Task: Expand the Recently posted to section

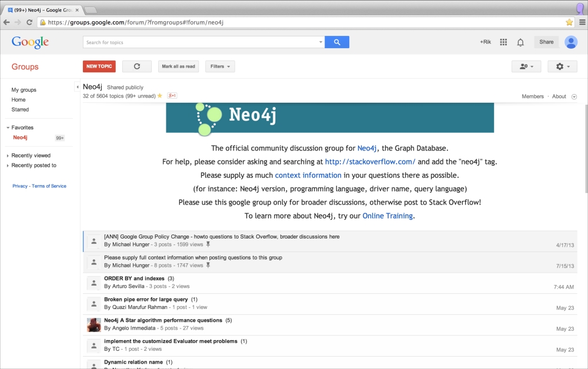Action: [x=8, y=165]
